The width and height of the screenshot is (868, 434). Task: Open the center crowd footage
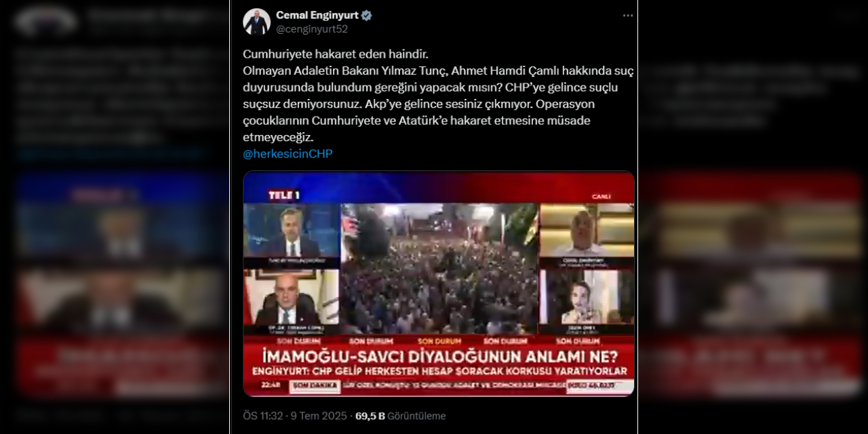(439, 269)
